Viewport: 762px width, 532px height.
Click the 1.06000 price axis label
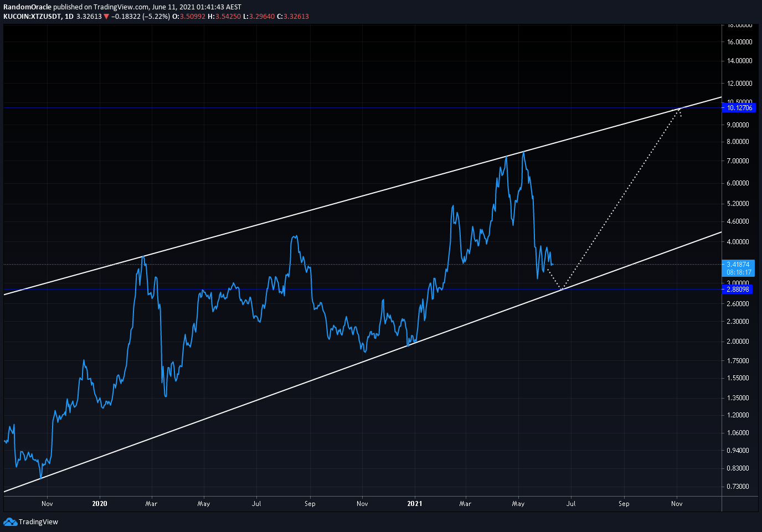tap(738, 433)
